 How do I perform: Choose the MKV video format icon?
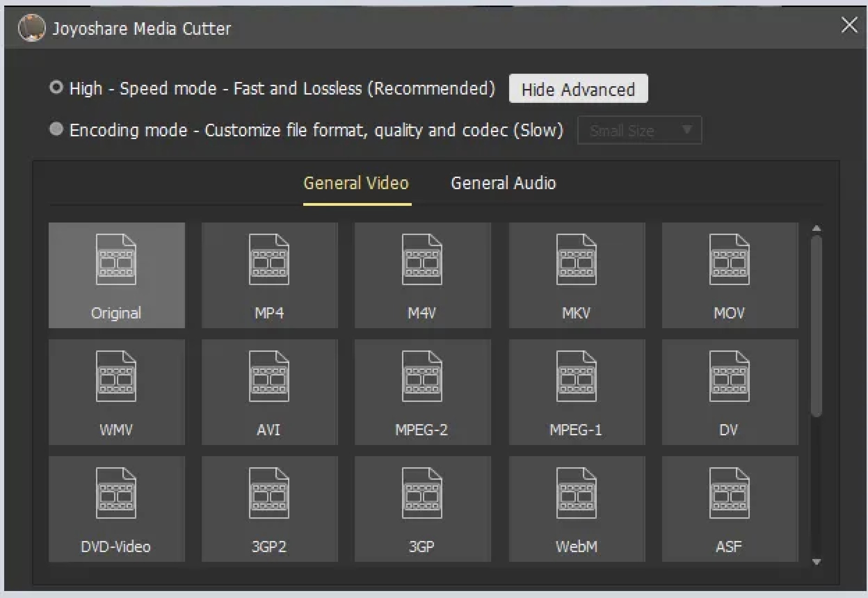point(576,275)
